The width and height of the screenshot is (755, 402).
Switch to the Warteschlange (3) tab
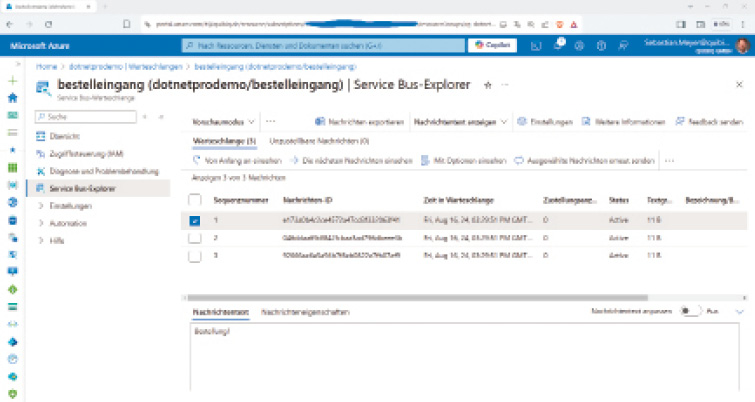pos(224,142)
